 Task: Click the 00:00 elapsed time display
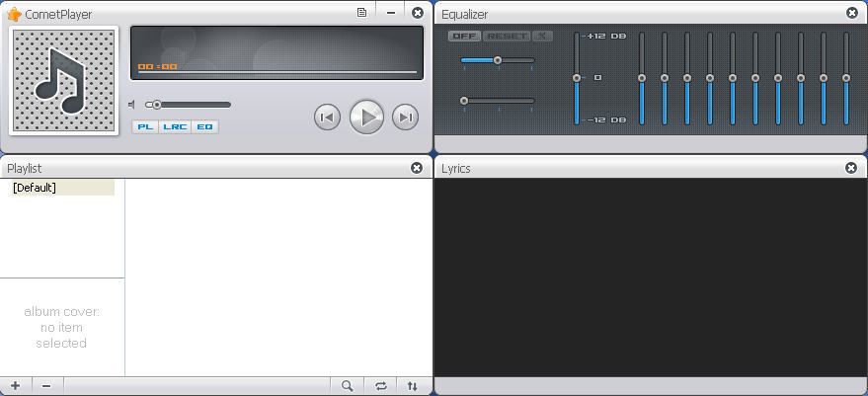[157, 66]
